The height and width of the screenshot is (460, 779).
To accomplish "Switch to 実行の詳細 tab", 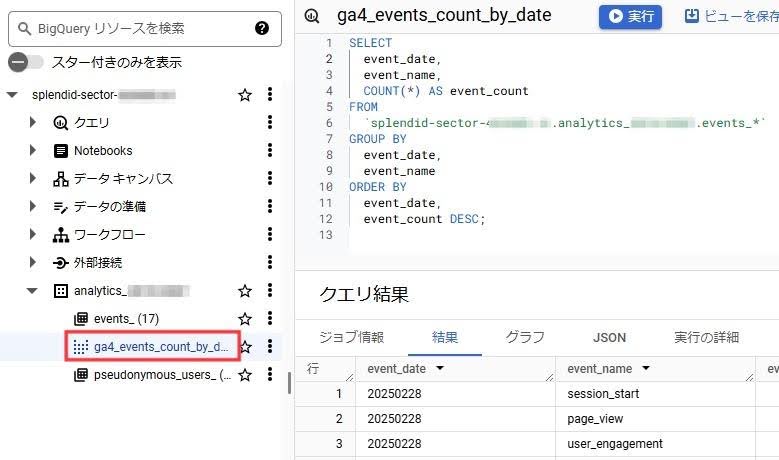I will click(706, 337).
